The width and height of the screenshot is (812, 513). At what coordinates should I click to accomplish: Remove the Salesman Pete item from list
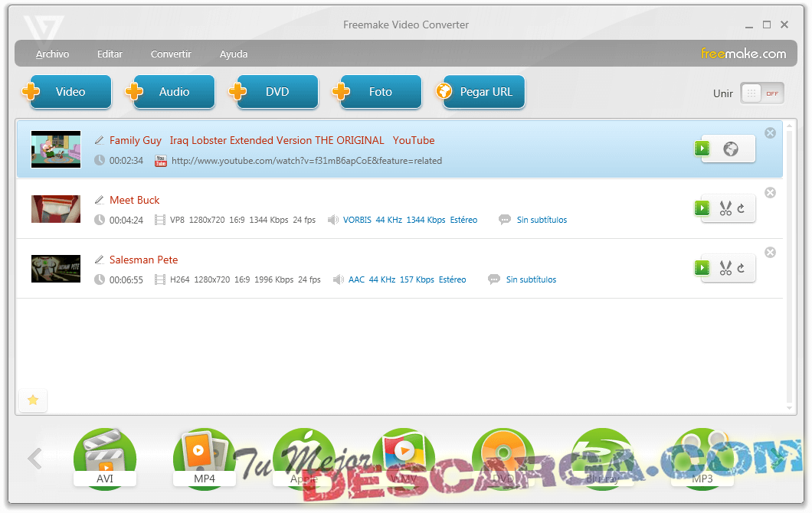[x=771, y=252]
